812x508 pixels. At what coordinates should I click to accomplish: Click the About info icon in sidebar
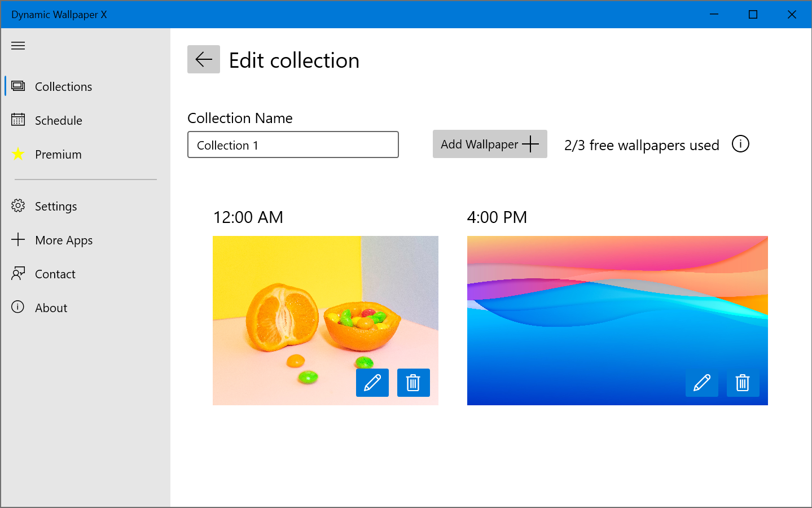[x=17, y=308]
